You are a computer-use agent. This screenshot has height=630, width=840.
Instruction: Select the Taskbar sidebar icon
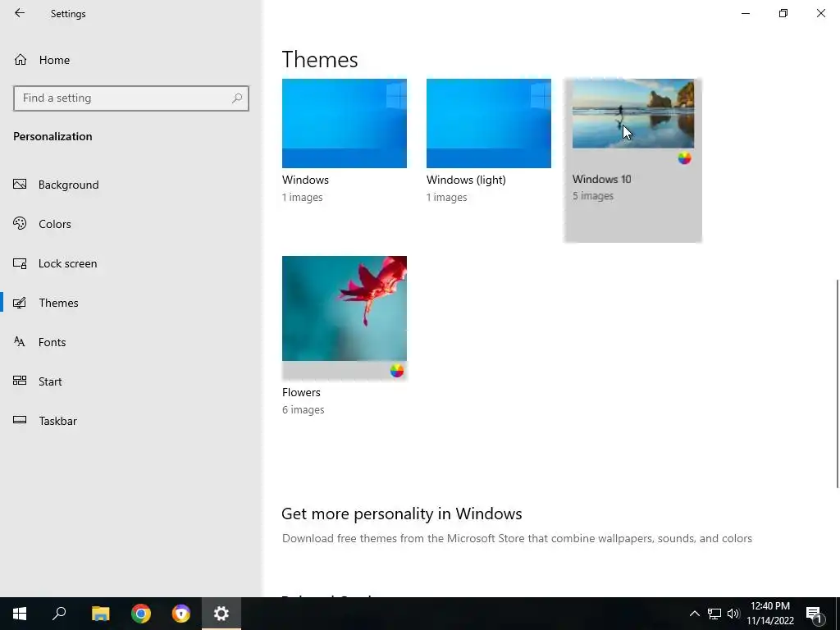[x=20, y=420]
